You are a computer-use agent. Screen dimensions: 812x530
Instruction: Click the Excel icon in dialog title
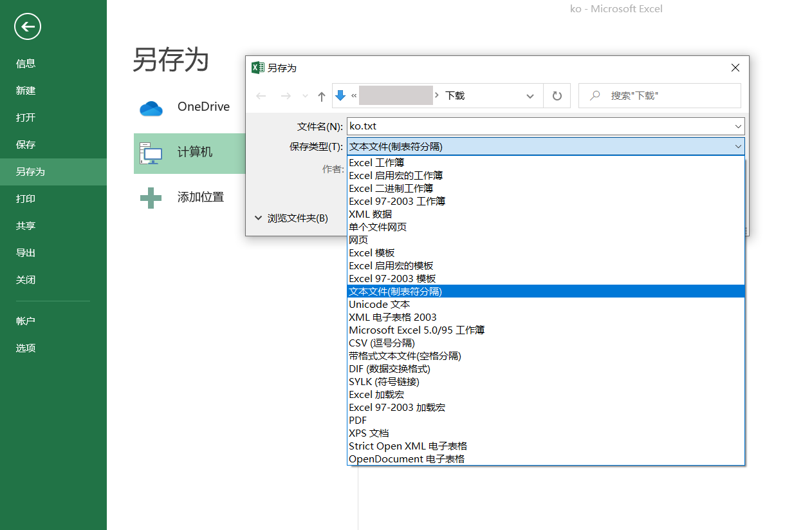click(x=257, y=68)
